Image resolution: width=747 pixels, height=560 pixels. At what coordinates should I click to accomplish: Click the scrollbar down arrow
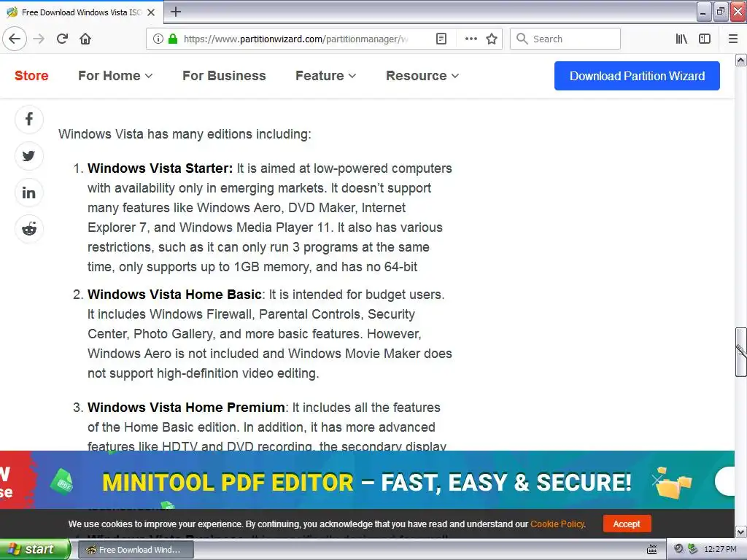pyautogui.click(x=741, y=532)
